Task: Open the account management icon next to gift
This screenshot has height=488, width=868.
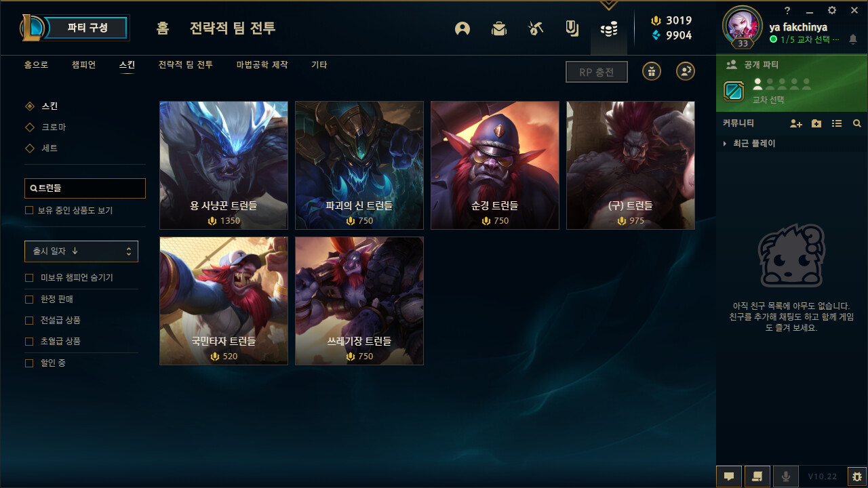Action: tap(686, 71)
